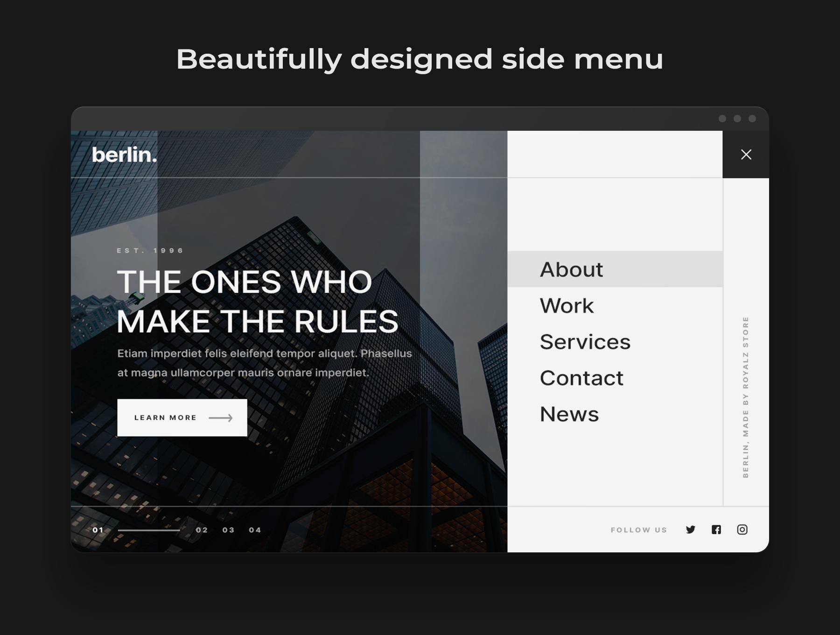Open the Instagram social link

tap(742, 529)
